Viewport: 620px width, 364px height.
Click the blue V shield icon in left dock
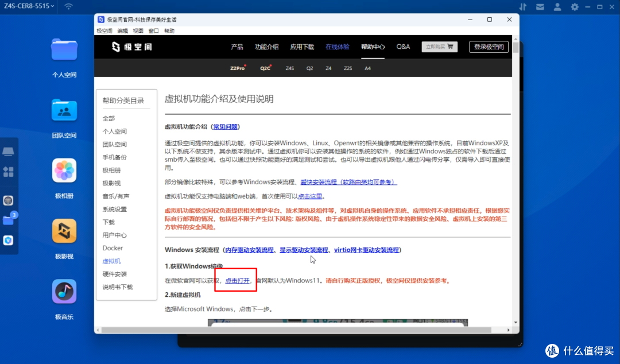[8, 240]
